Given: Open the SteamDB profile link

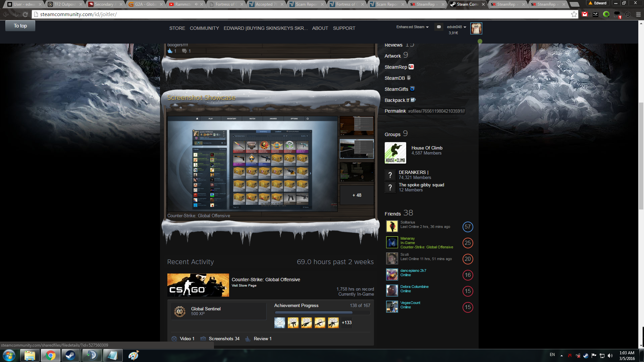Looking at the screenshot, I should 395,78.
